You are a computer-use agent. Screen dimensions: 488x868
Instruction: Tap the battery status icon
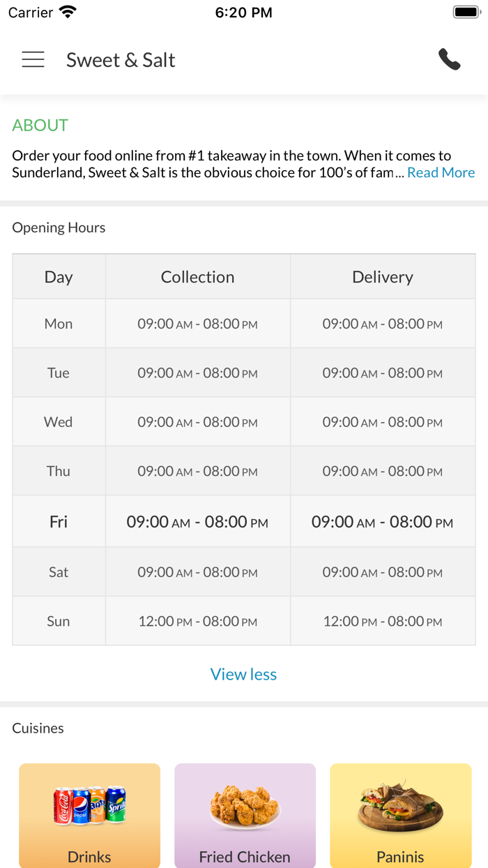tap(466, 12)
